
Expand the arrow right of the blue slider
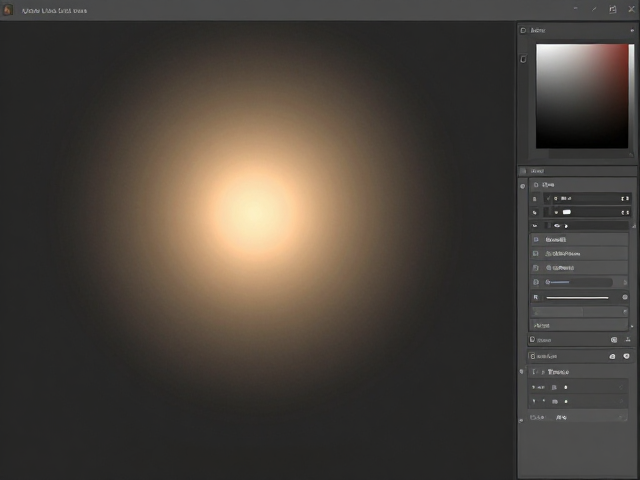coord(625,282)
